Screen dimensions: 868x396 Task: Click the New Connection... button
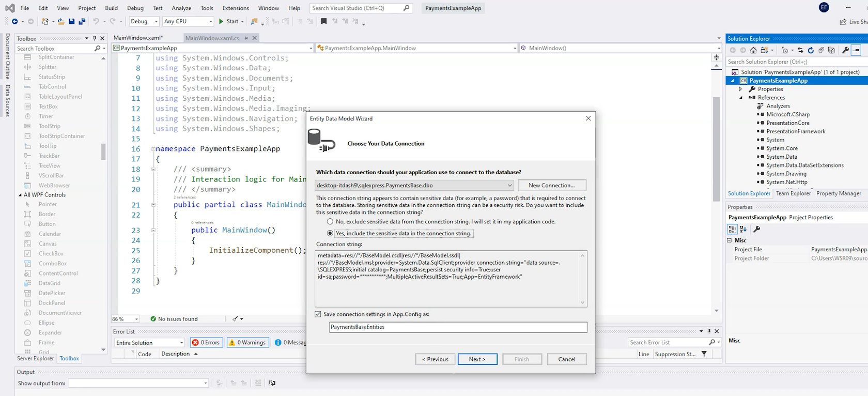coord(551,185)
